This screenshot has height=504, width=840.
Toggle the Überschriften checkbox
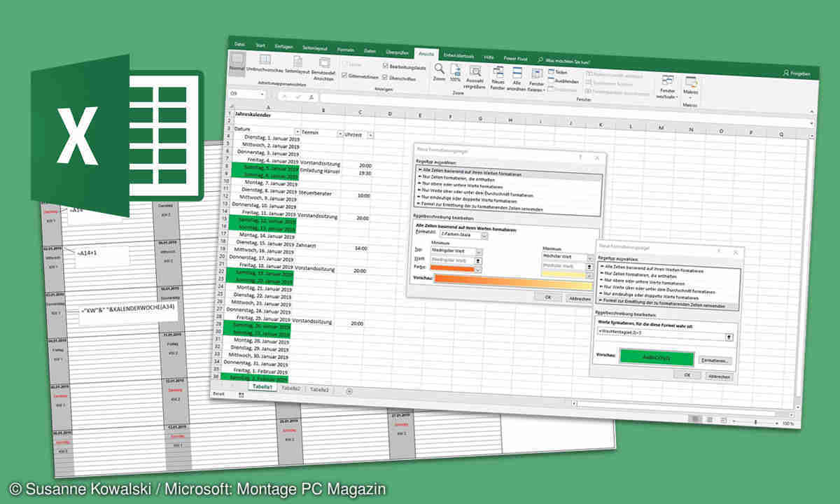pos(386,78)
